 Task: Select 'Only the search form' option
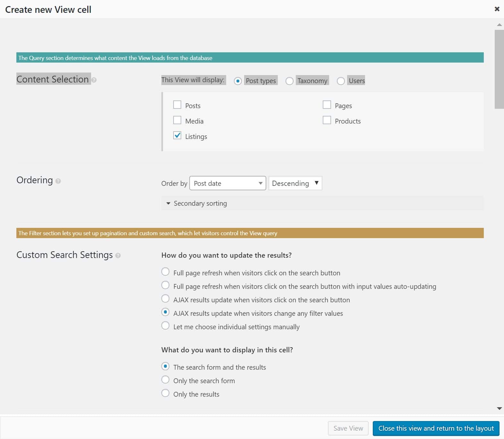click(165, 380)
